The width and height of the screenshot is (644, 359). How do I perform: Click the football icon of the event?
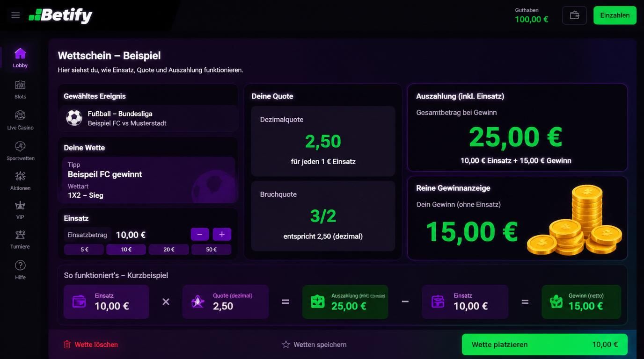(x=74, y=118)
